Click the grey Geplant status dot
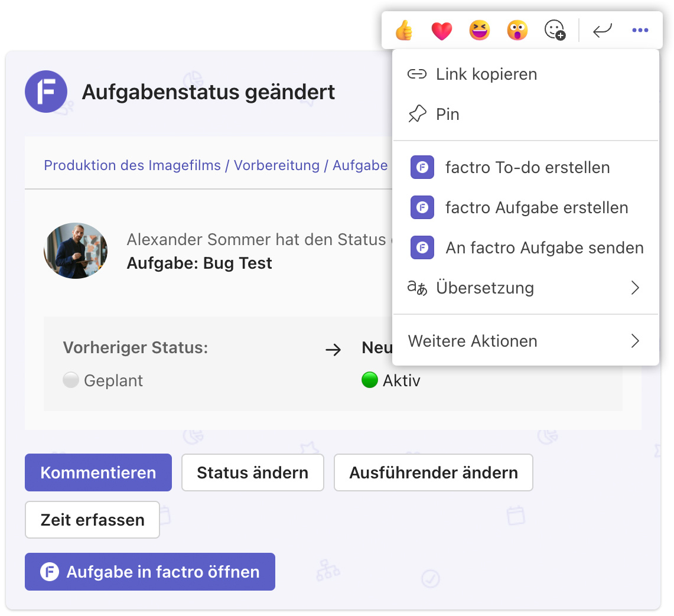The image size is (674, 616). [71, 380]
